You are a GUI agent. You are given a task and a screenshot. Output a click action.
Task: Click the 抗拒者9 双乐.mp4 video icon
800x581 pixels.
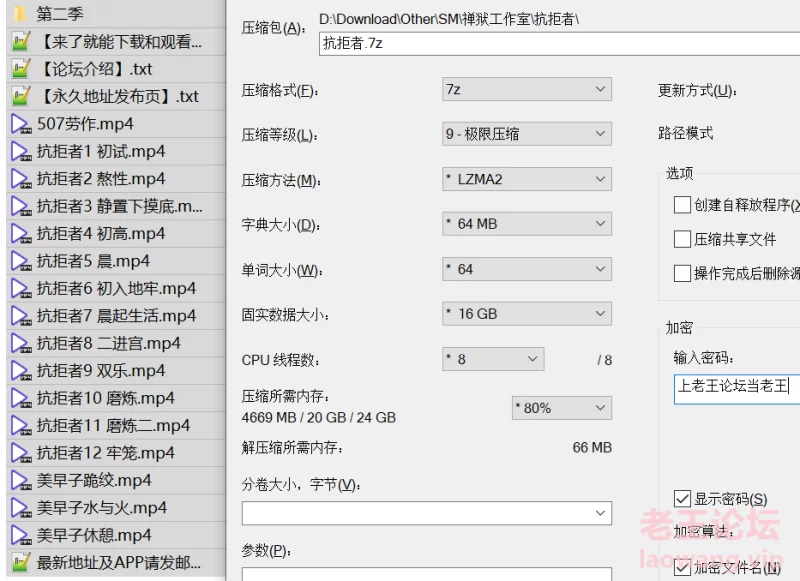(21, 371)
